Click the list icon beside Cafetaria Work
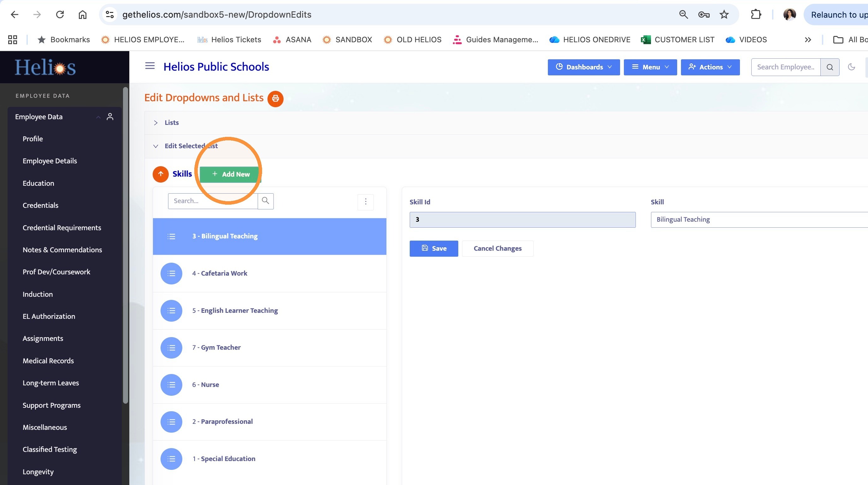This screenshot has width=868, height=485. (171, 273)
